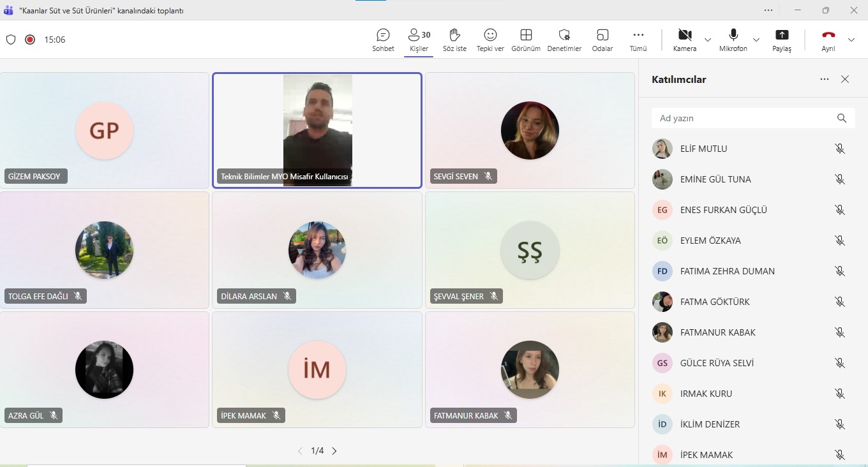Click the Ayrıl leave button

click(828, 40)
